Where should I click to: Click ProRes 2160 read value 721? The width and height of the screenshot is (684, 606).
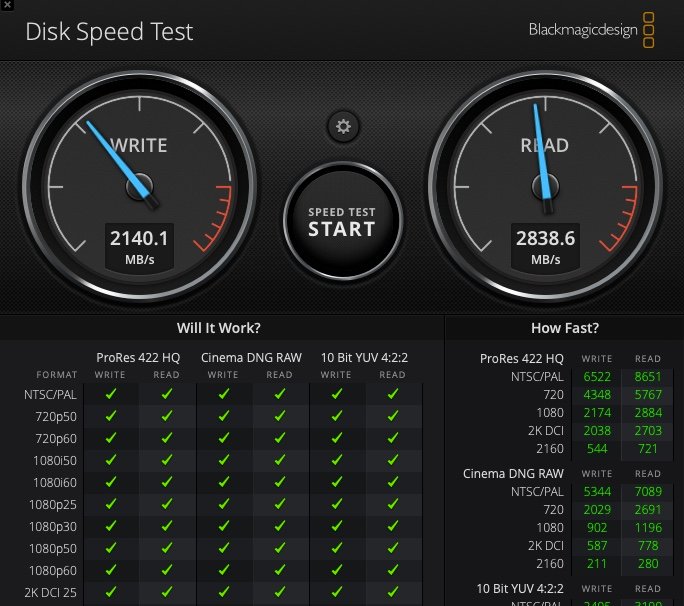[648, 449]
